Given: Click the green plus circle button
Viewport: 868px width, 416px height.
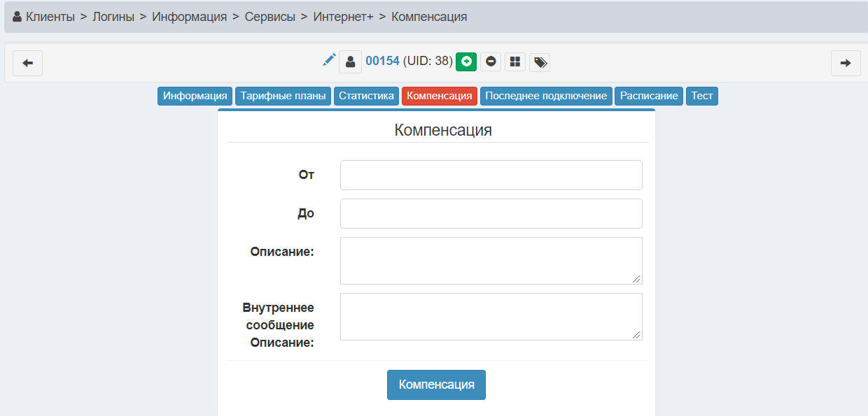Looking at the screenshot, I should coord(466,62).
